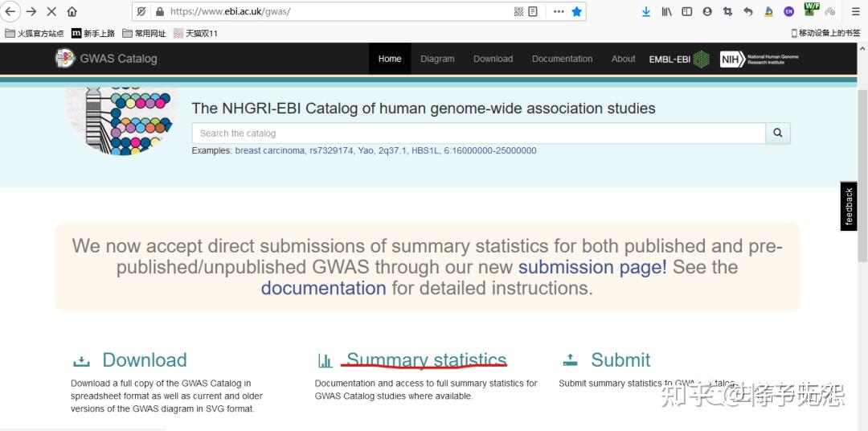Open the 常用网址 bookmark folder
Viewport: 868px width, 431px height.
click(144, 33)
